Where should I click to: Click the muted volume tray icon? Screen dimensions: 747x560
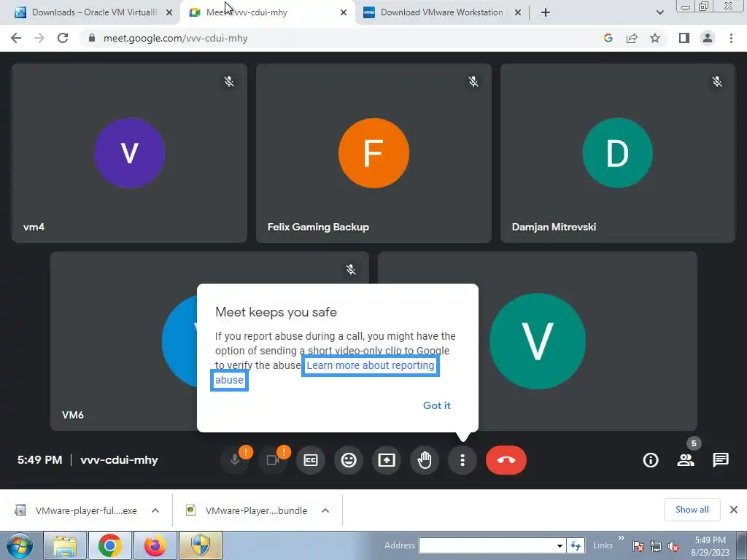[x=673, y=546]
